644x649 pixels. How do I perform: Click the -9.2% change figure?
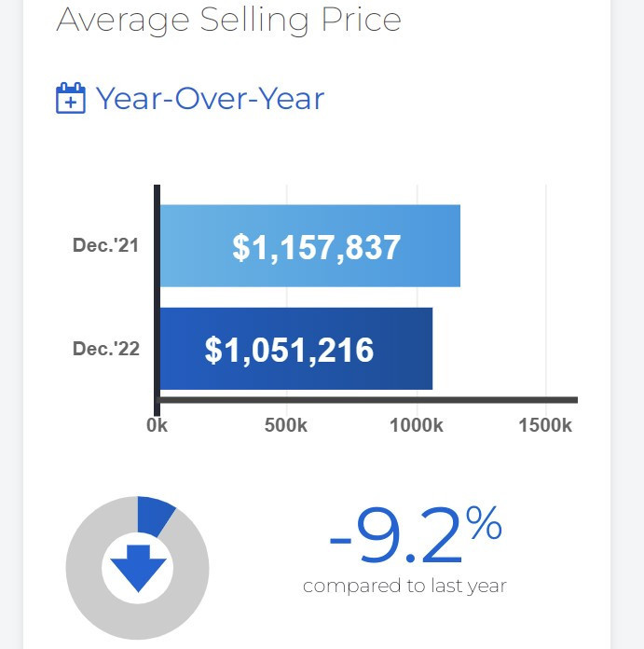(x=396, y=538)
